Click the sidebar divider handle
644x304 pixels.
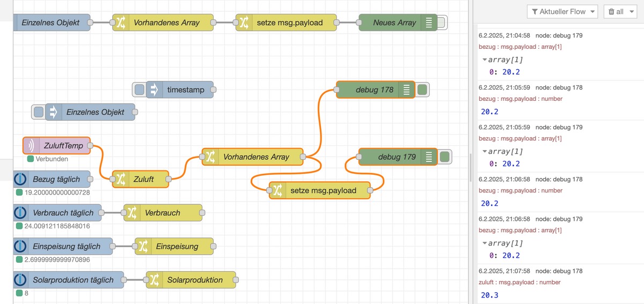tap(472, 168)
